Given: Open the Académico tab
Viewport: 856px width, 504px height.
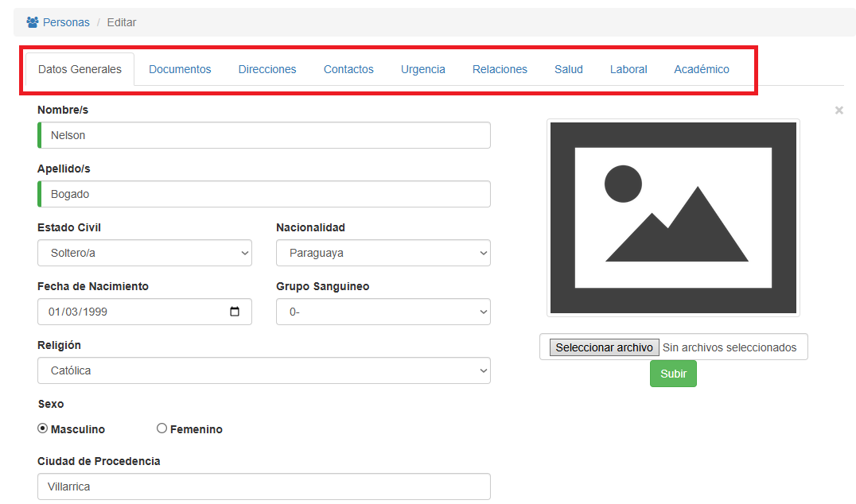Looking at the screenshot, I should [702, 69].
